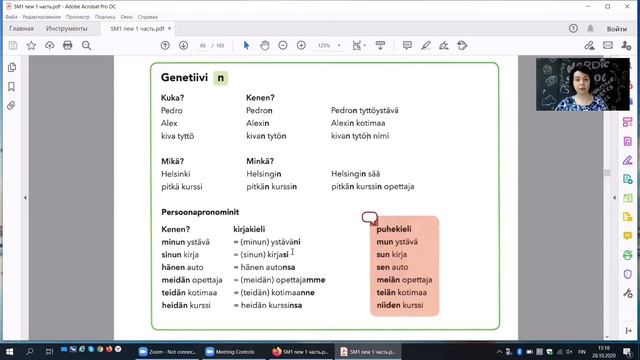The height and width of the screenshot is (360, 640).
Task: Open notifications bell
Action: pos(590,28)
